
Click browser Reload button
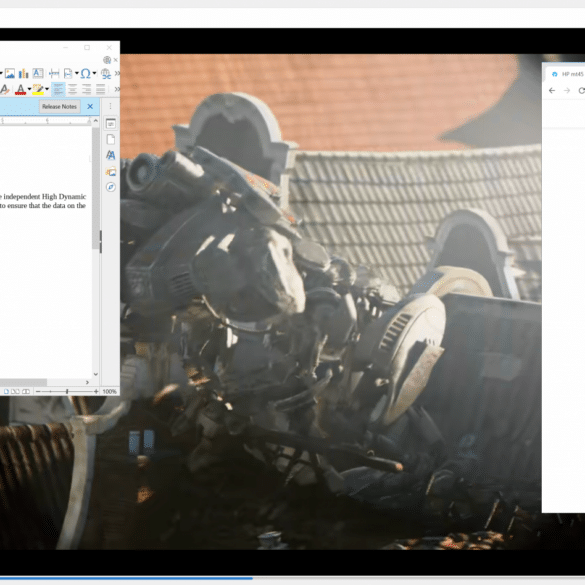pos(581,90)
